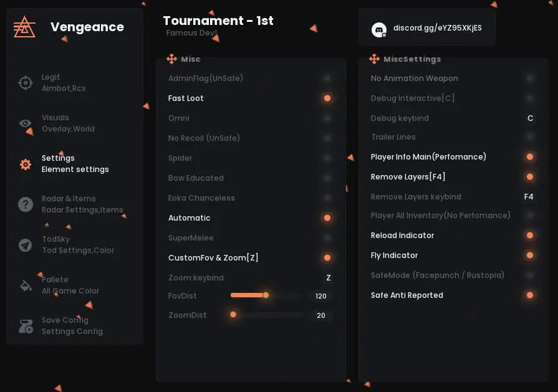Click the Pallete paint bucket icon
The height and width of the screenshot is (392, 558).
pos(26,285)
